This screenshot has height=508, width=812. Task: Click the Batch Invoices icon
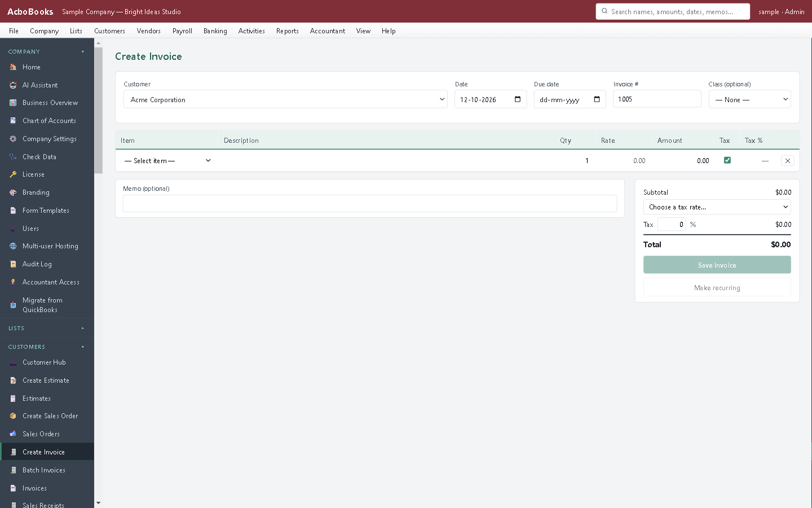point(13,470)
